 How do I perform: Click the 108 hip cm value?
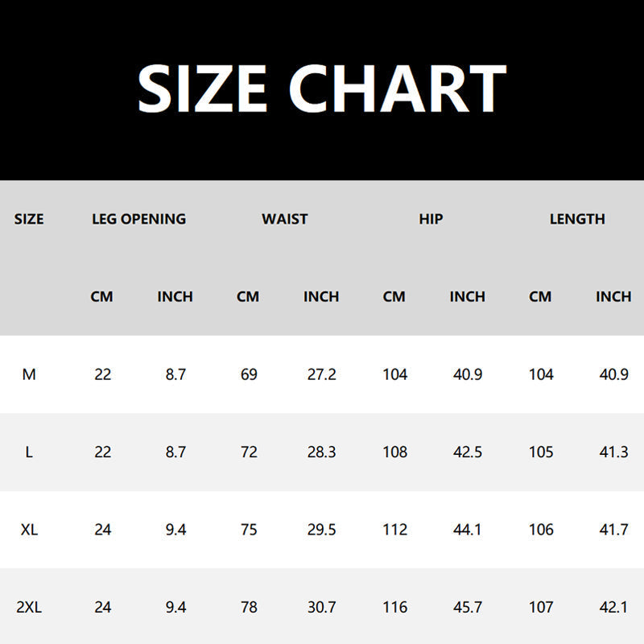click(394, 452)
